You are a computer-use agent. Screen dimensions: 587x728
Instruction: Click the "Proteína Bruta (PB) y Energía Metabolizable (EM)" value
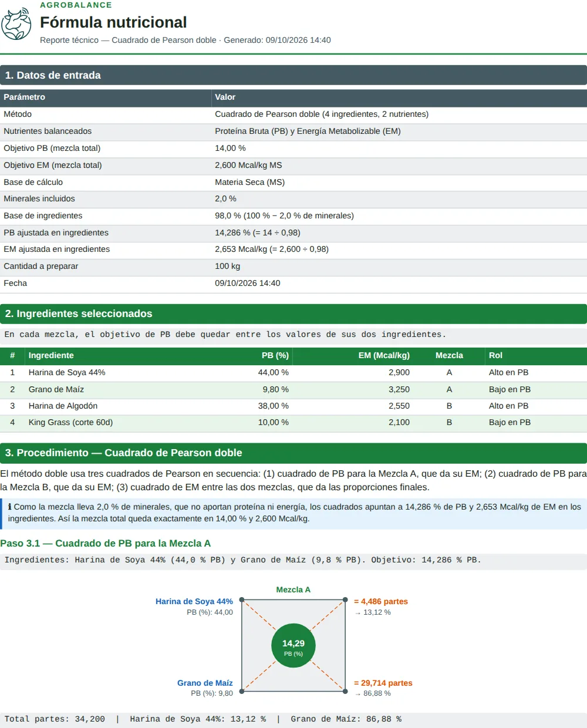coord(308,131)
